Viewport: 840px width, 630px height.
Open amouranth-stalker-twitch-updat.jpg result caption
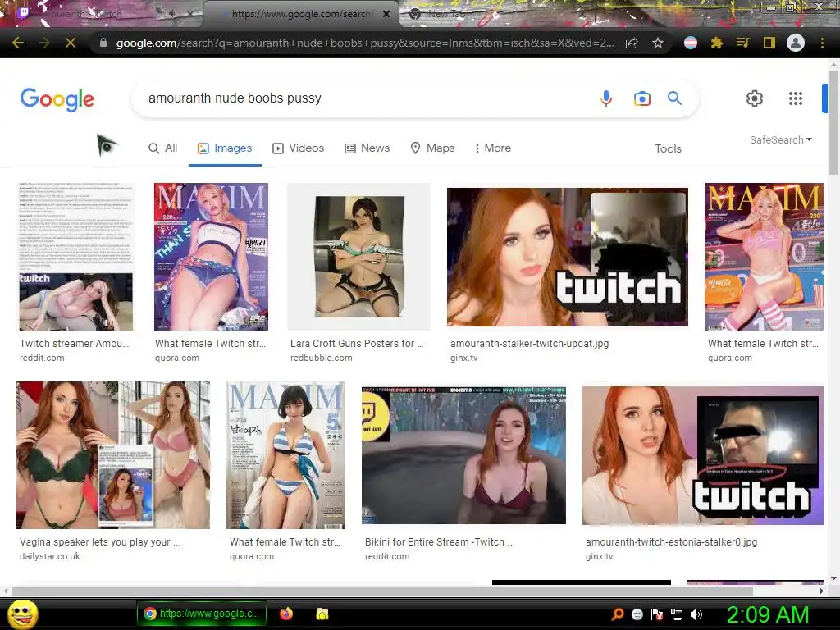pos(529,344)
